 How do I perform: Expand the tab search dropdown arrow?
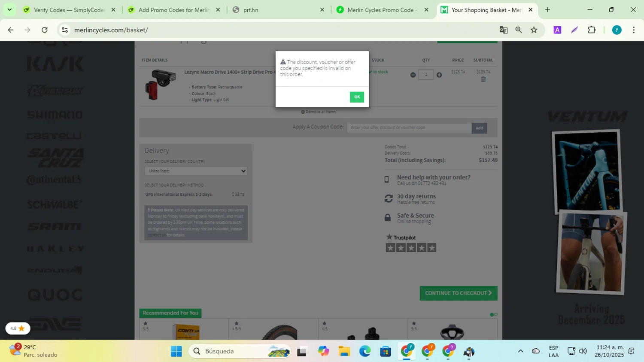point(9,10)
